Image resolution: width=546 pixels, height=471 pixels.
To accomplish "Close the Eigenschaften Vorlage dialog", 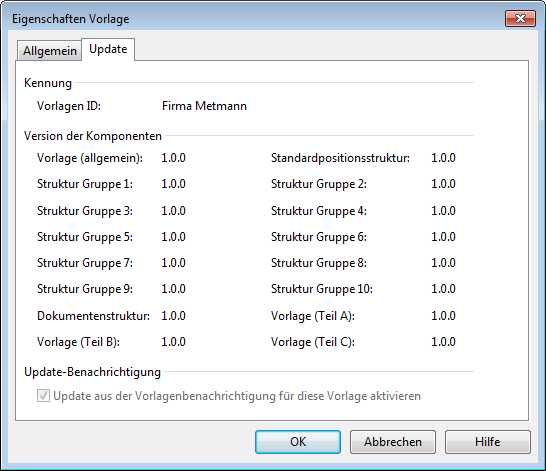I will [520, 18].
